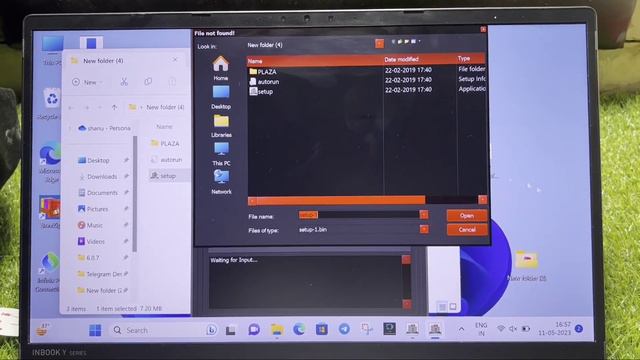Select the setup application in the dialog list
This screenshot has width=640, height=360.
click(261, 91)
